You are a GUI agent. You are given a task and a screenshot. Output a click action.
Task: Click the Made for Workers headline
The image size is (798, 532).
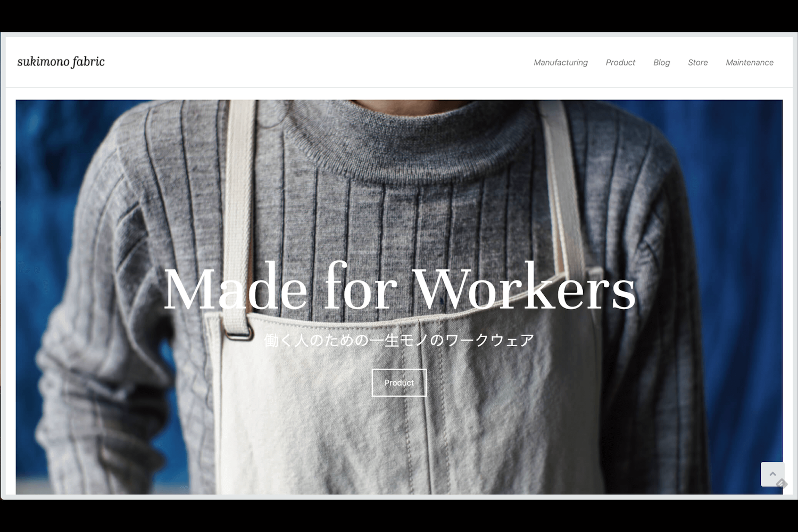[399, 287]
